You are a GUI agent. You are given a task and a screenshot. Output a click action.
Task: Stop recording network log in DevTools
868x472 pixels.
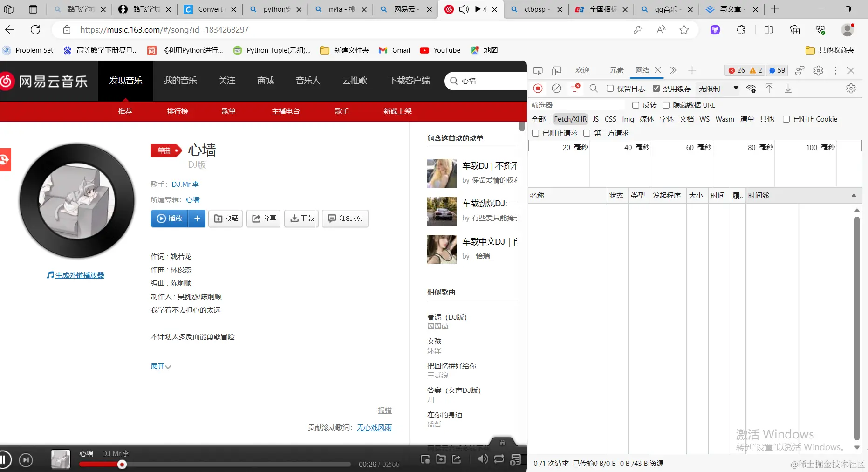[538, 89]
